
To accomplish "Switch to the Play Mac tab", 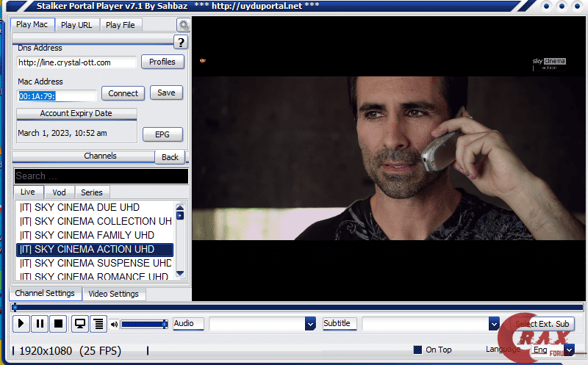I will (x=32, y=25).
